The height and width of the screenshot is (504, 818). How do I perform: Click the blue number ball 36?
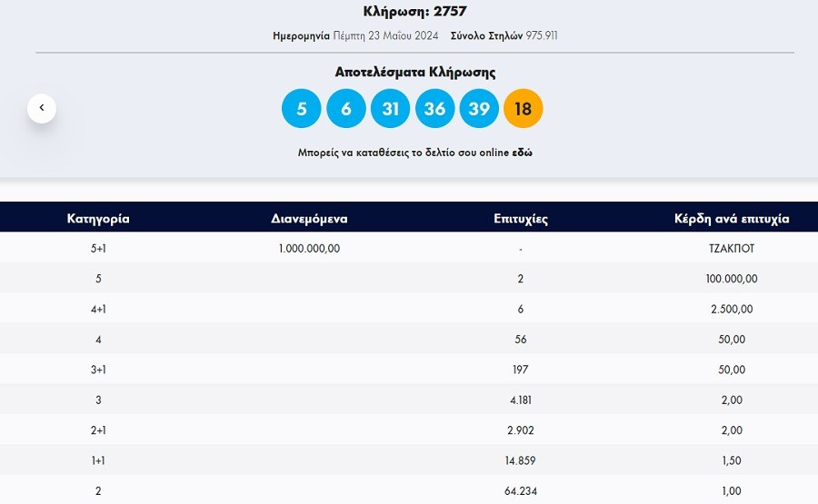pyautogui.click(x=434, y=108)
